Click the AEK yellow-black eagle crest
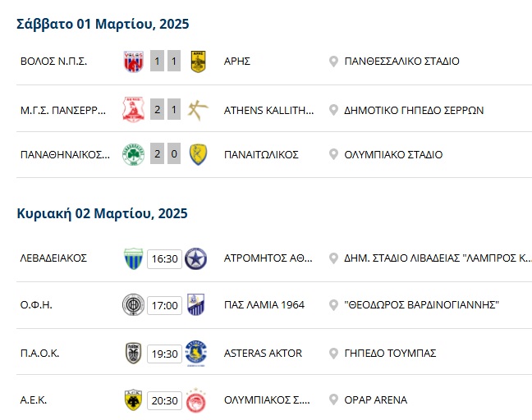The height and width of the screenshot is (420, 532). click(133, 400)
